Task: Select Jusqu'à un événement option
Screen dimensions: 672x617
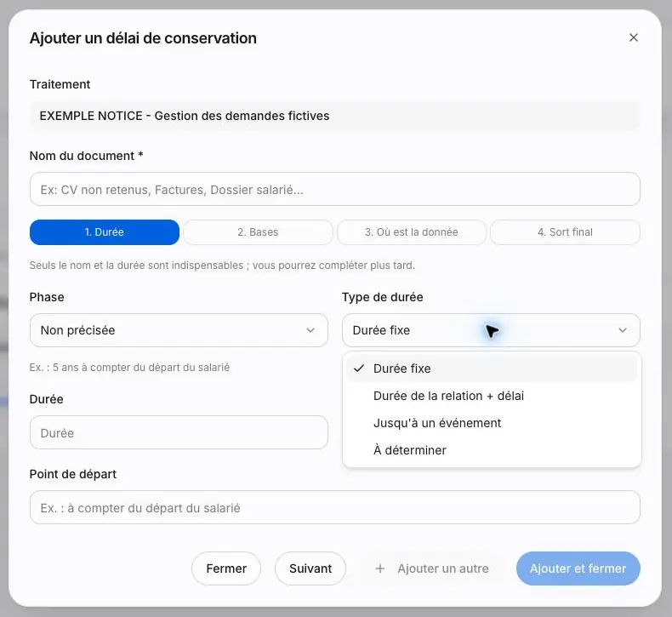Action: tap(492, 423)
